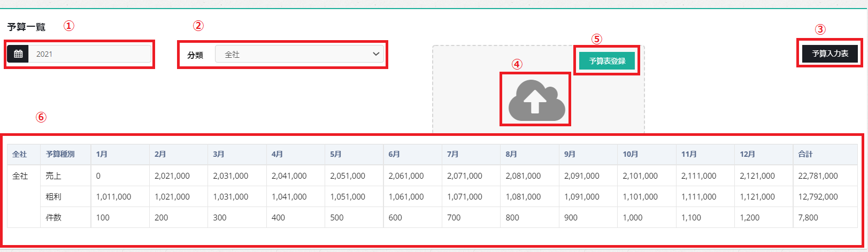Click the 件数 total cell 7,800
868x252 pixels.
pos(808,218)
